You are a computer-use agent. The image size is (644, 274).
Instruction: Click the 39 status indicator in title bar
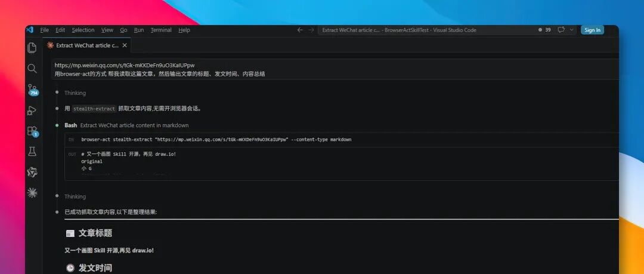point(544,30)
